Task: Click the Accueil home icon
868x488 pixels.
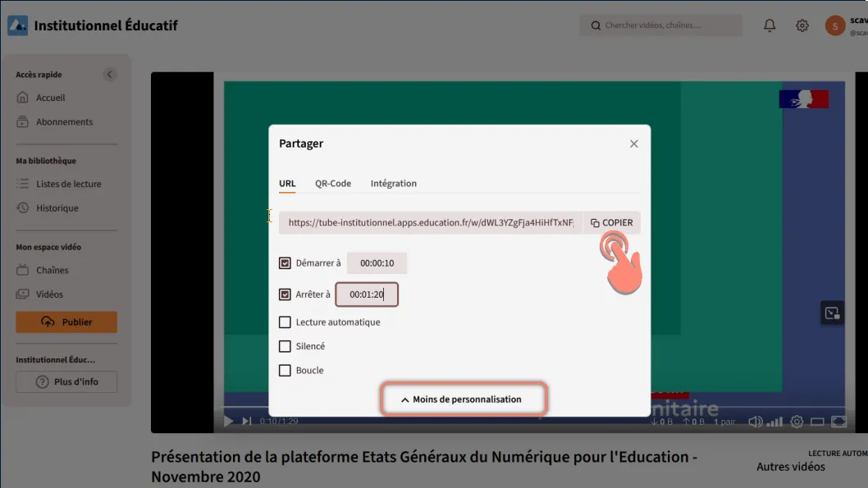Action: [22, 98]
